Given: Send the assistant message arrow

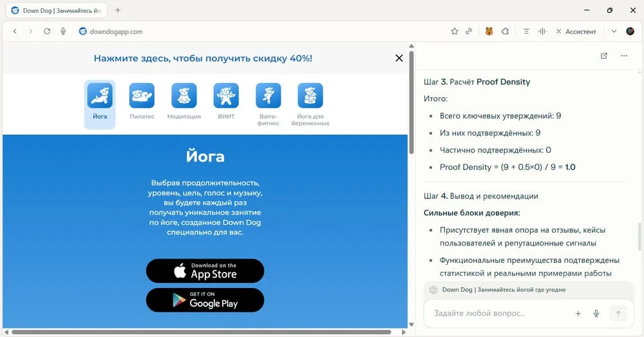Looking at the screenshot, I should (618, 314).
